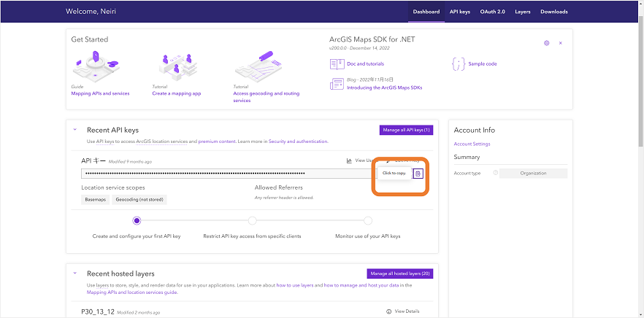Click Manage all hosted layers button
Image resolution: width=644 pixels, height=318 pixels.
pos(399,274)
